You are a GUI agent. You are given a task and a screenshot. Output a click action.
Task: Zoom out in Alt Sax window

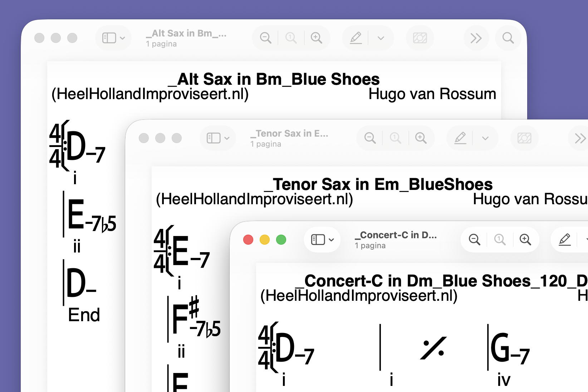[x=265, y=38]
